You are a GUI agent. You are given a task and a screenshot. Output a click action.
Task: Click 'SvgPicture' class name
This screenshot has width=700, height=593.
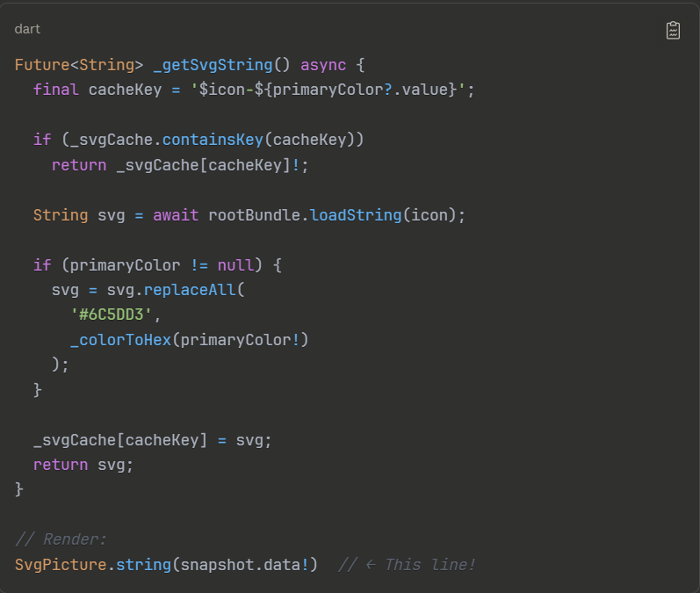pyautogui.click(x=61, y=565)
